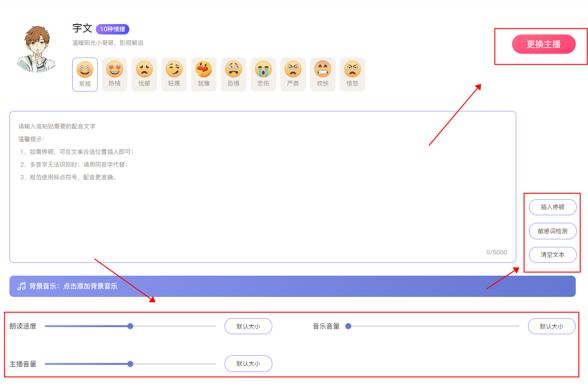Clear text with 清空文本 button
This screenshot has height=388, width=588.
click(553, 255)
